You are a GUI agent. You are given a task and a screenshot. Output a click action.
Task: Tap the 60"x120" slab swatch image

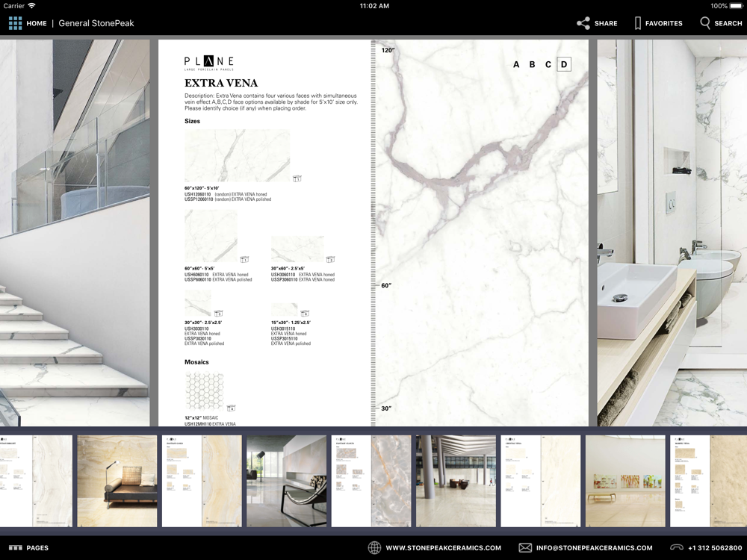point(238,156)
